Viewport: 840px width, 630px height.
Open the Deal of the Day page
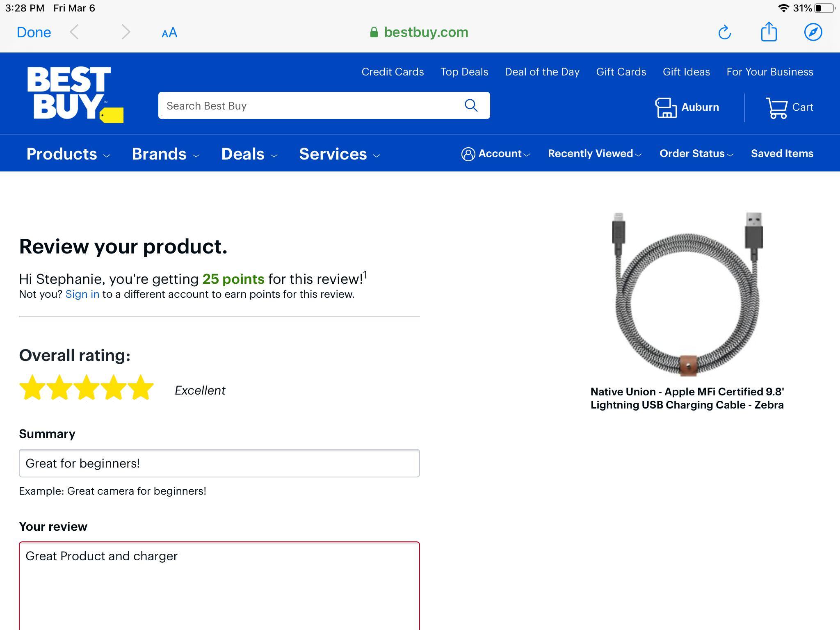click(x=543, y=72)
